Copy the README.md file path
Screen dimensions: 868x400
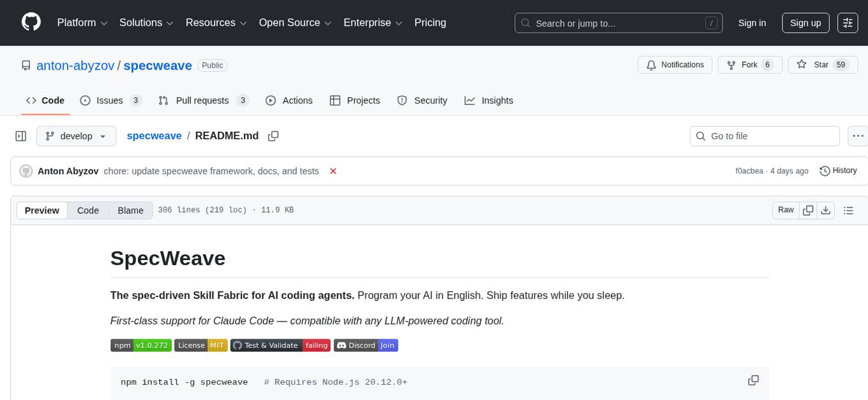click(x=273, y=135)
